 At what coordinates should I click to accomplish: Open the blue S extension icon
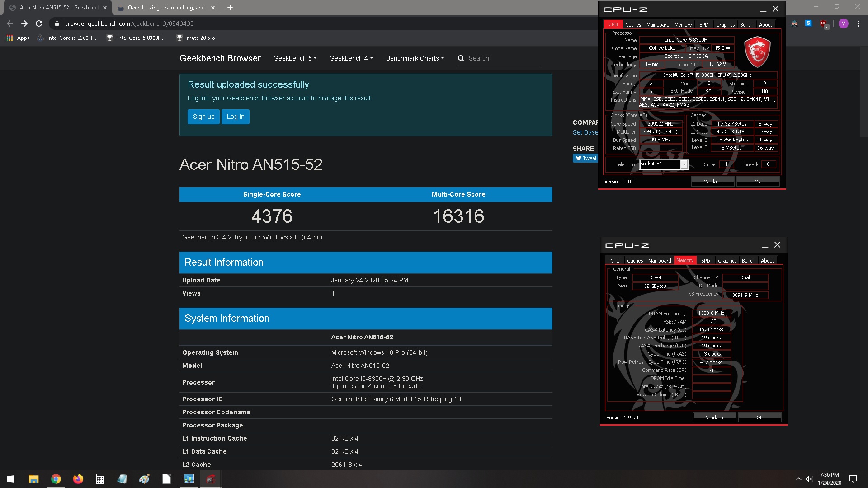click(808, 23)
